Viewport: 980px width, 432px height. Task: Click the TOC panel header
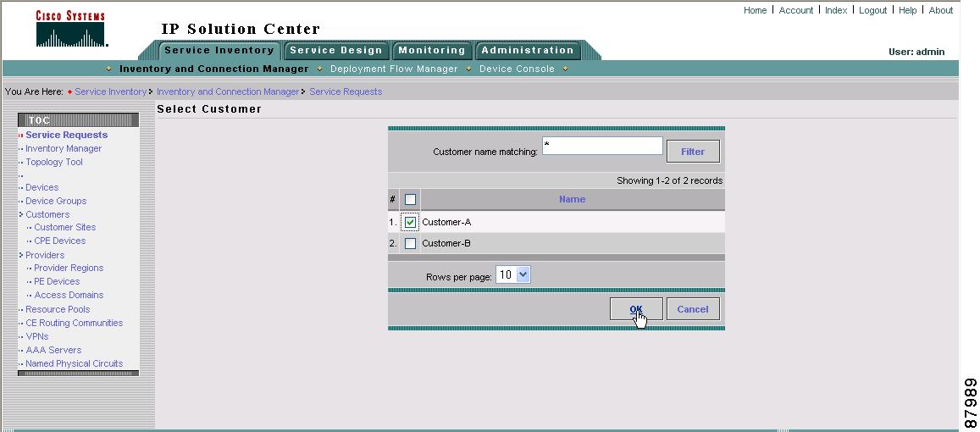pos(78,120)
